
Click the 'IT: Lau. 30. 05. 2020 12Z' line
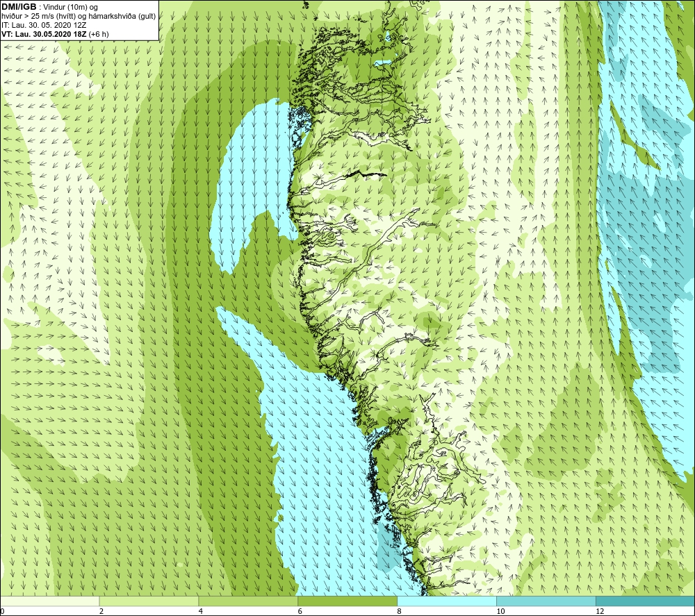[x=44, y=25]
